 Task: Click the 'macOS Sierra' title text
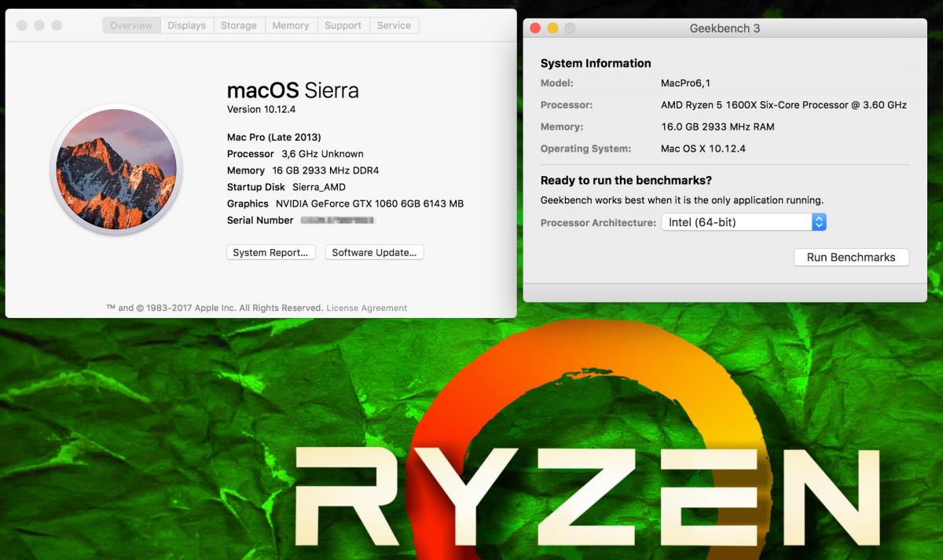pos(293,90)
